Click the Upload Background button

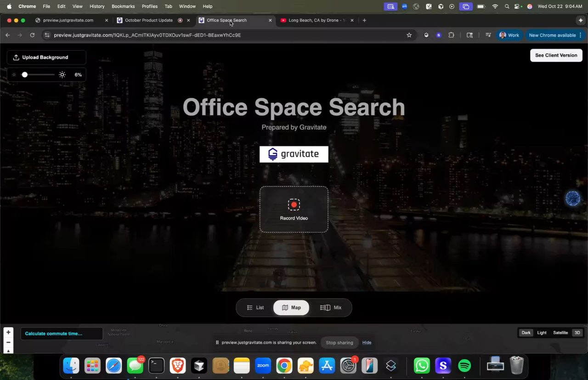(x=46, y=57)
